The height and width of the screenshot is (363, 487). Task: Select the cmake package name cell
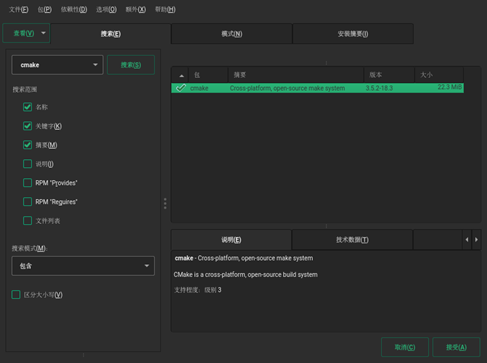pyautogui.click(x=199, y=88)
